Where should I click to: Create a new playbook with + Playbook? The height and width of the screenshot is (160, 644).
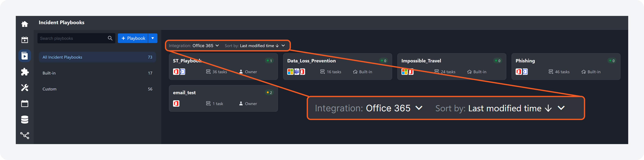click(x=133, y=38)
